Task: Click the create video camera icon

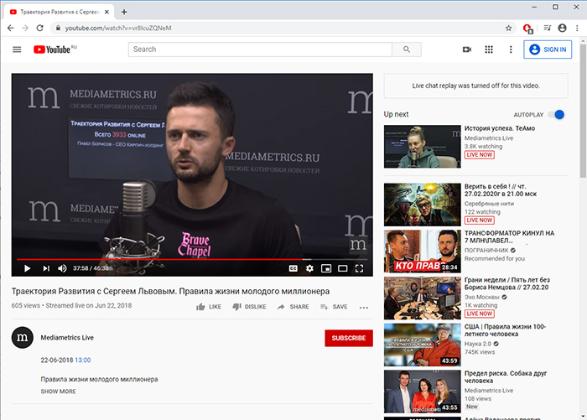Action: [467, 49]
